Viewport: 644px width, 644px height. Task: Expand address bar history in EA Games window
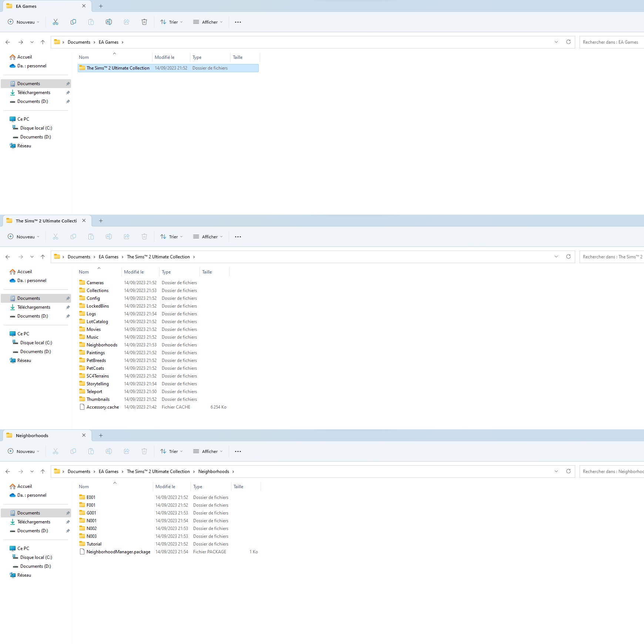coord(556,42)
